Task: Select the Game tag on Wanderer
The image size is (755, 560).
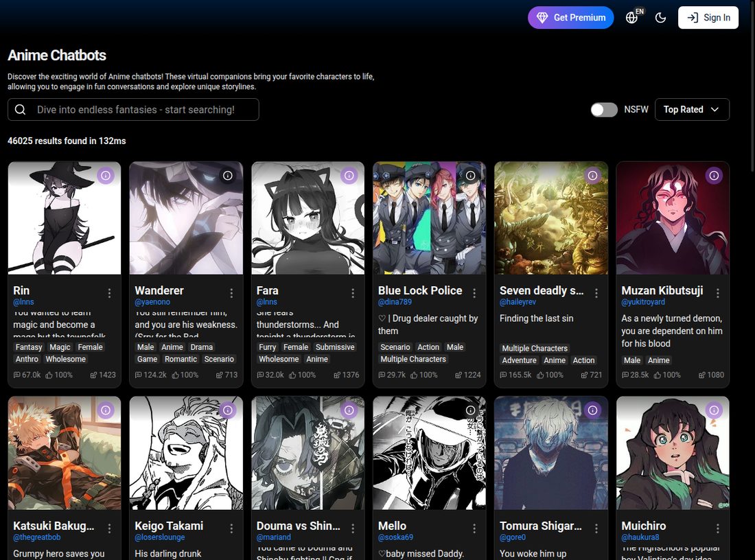Action: 148,359
